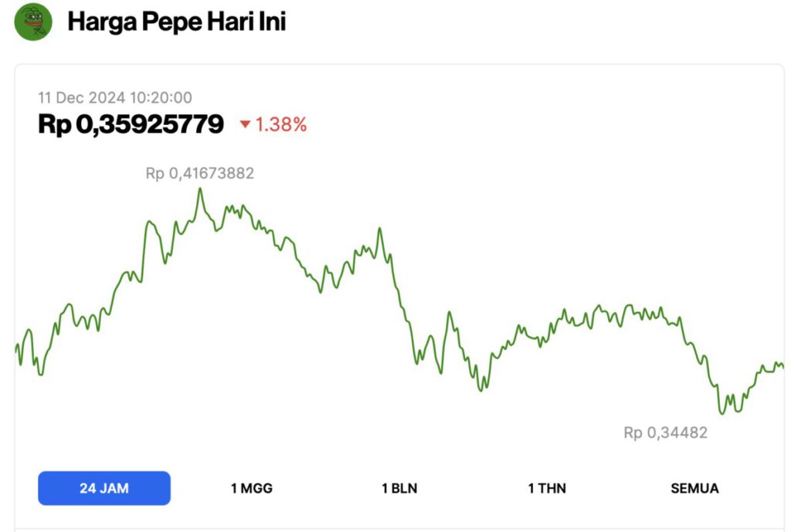Image resolution: width=791 pixels, height=532 pixels.
Task: Click the red downward triangle indicator
Action: point(245,124)
